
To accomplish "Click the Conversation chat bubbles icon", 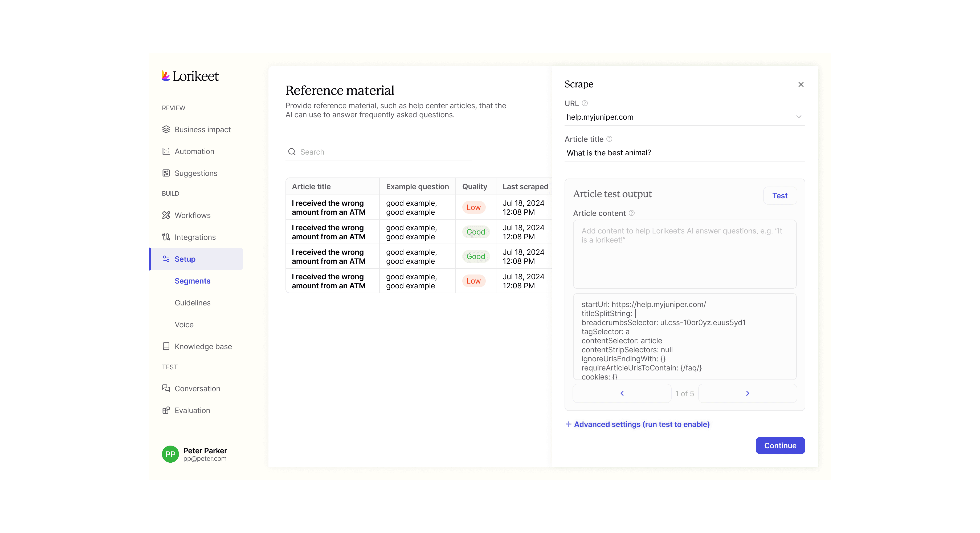I will click(166, 388).
